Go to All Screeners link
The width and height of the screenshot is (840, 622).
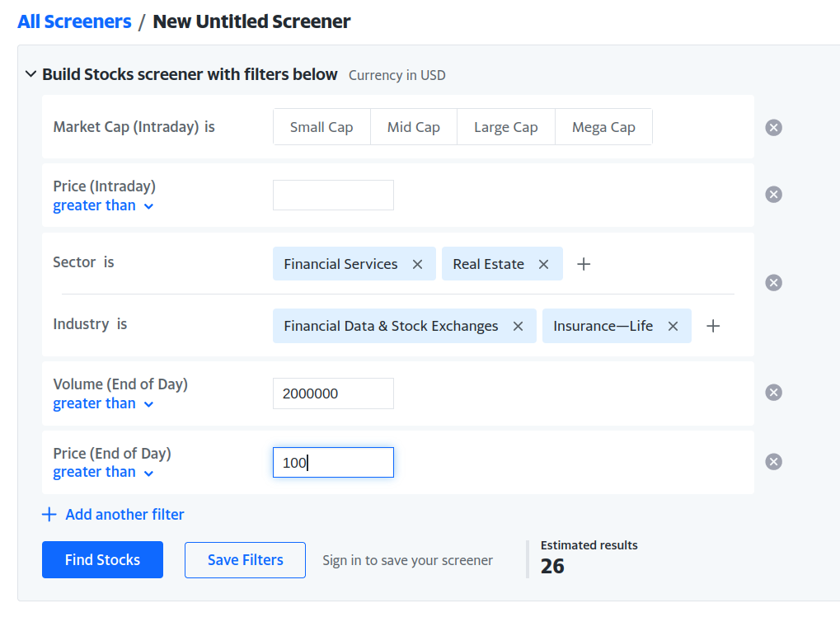pos(74,21)
